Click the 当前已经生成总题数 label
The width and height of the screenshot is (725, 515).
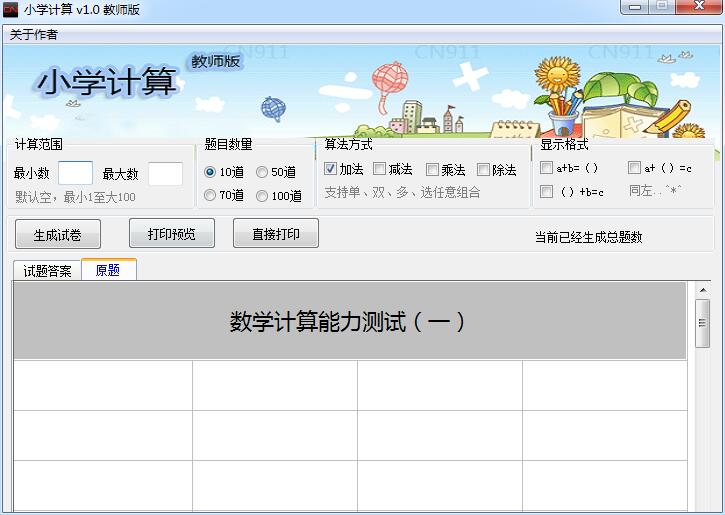(589, 237)
